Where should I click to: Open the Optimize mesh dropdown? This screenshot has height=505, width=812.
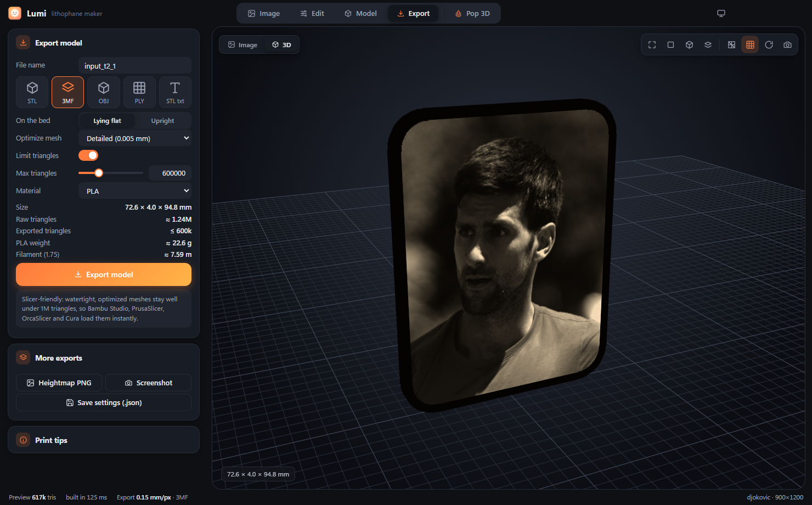click(x=135, y=138)
